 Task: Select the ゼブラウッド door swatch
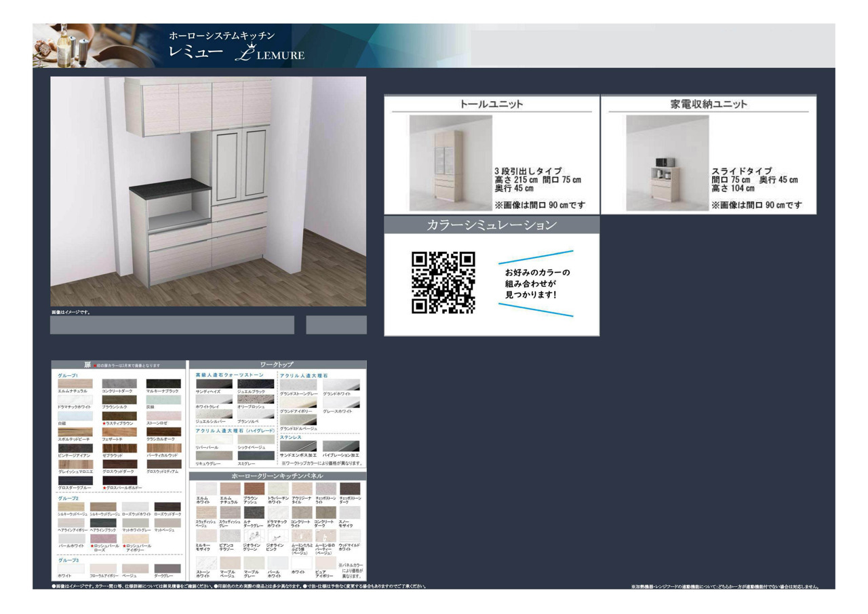pyautogui.click(x=119, y=448)
